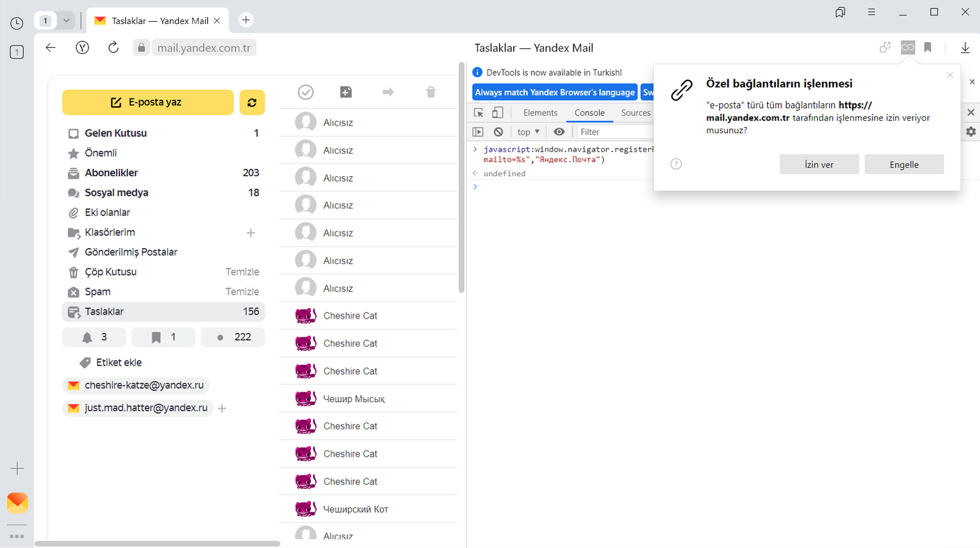The width and height of the screenshot is (980, 548).
Task: Click the İzin ver button
Action: pyautogui.click(x=819, y=165)
